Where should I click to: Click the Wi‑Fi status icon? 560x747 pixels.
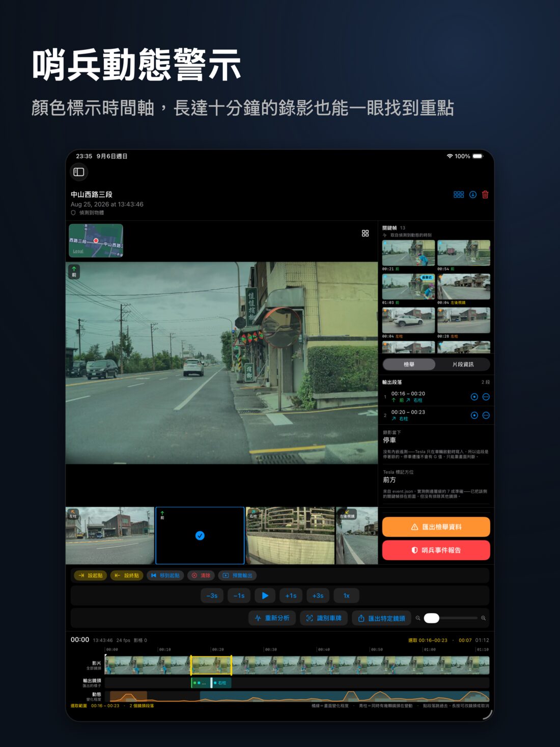[450, 156]
